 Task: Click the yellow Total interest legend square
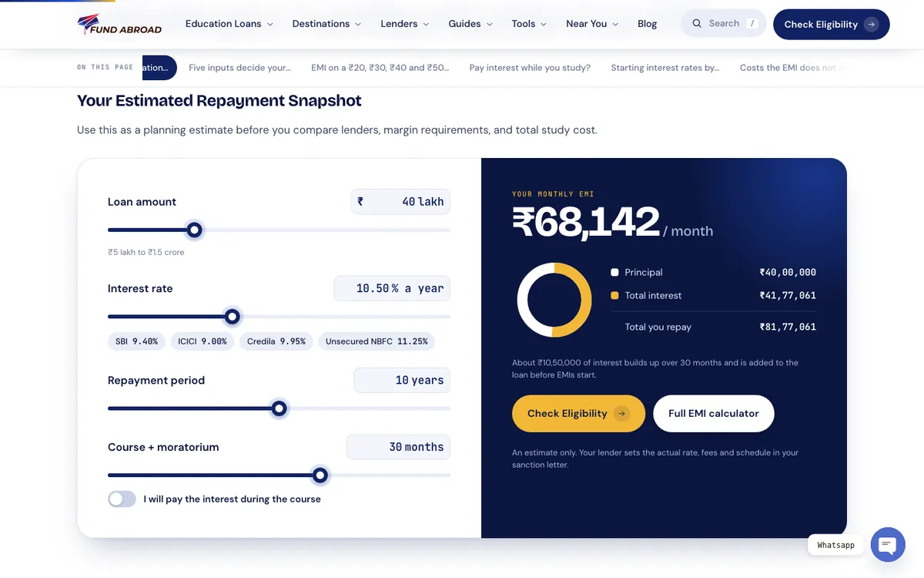(614, 296)
